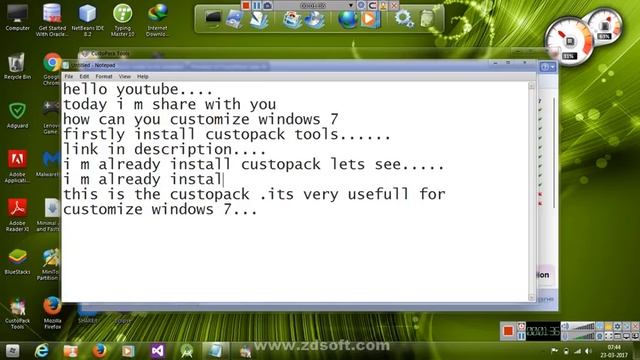Viewport: 640px width, 360px height.
Task: Click in the Notepad text area
Action: [295, 191]
